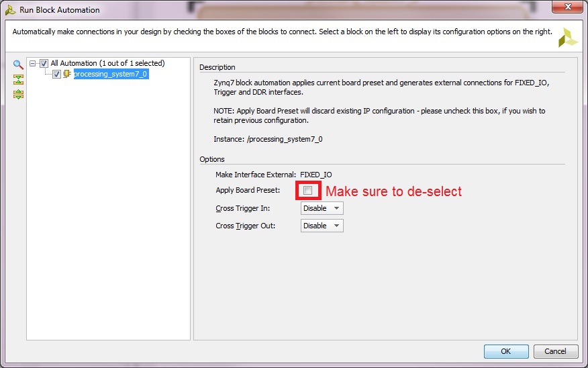The height and width of the screenshot is (368, 588).
Task: Click the Cross Trigger In label
Action: 242,208
